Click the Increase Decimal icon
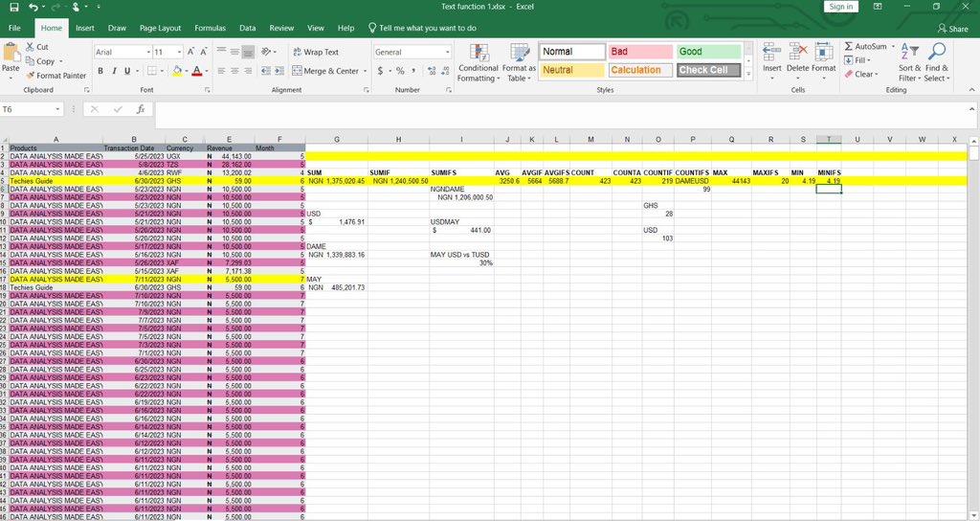Viewport: 980px width, 521px height. coord(432,71)
